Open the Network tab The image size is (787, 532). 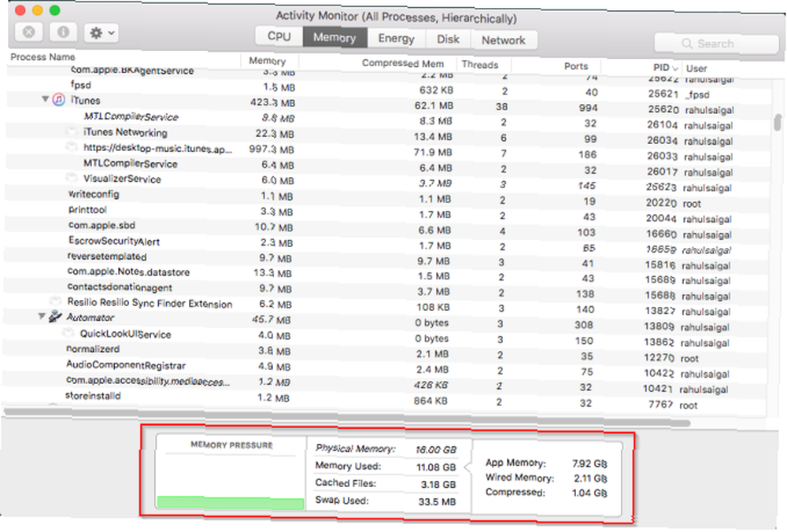click(504, 39)
